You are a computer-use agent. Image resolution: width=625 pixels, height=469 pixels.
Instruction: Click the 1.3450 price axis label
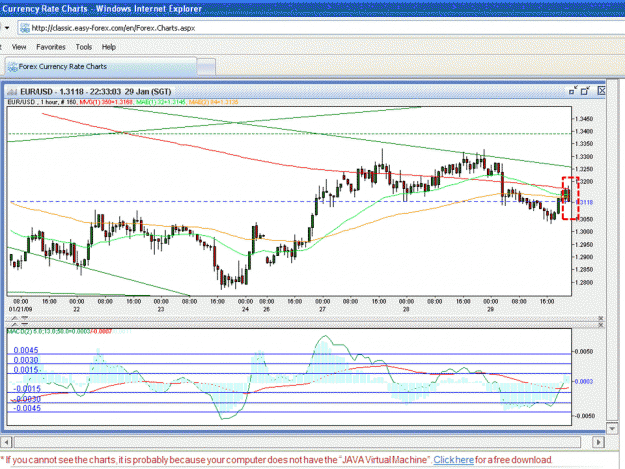[584, 119]
